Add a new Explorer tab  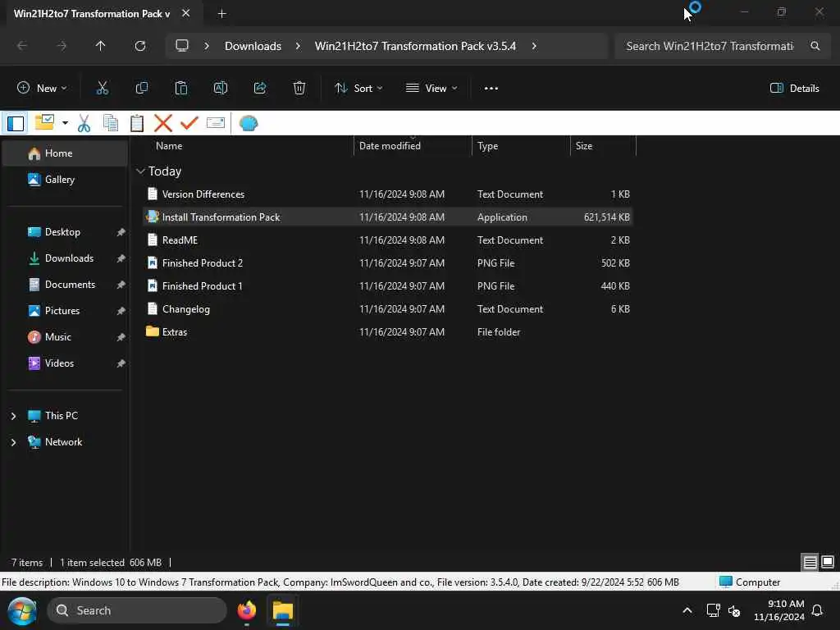[221, 14]
